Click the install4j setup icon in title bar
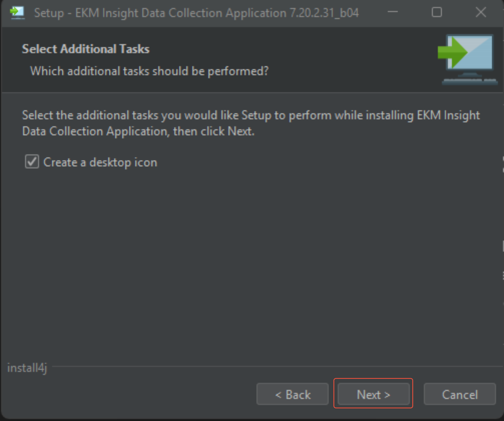The height and width of the screenshot is (421, 504). [x=17, y=12]
